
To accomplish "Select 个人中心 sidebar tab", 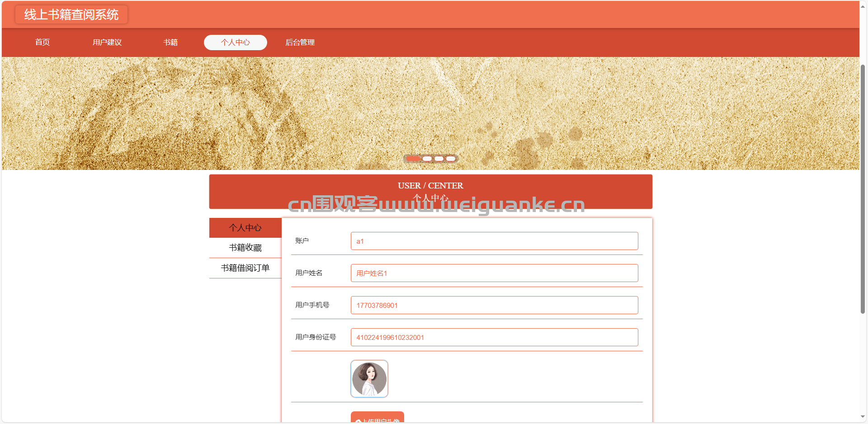I will [245, 228].
